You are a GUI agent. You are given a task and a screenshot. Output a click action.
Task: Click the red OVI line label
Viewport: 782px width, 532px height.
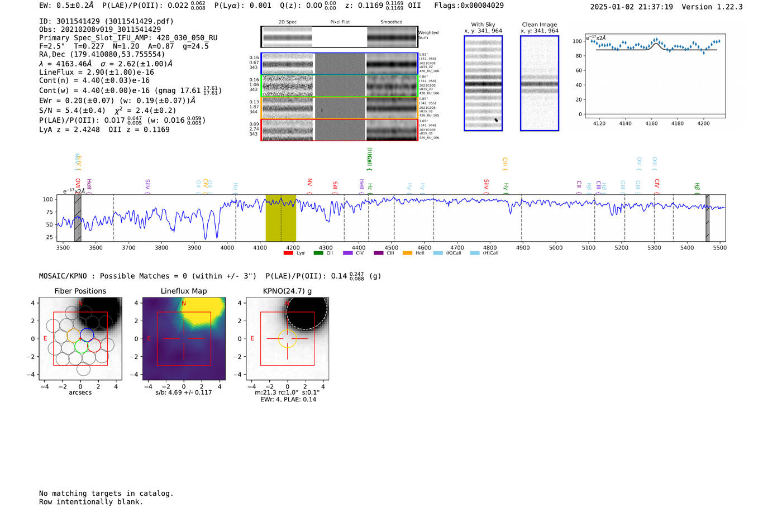78,184
